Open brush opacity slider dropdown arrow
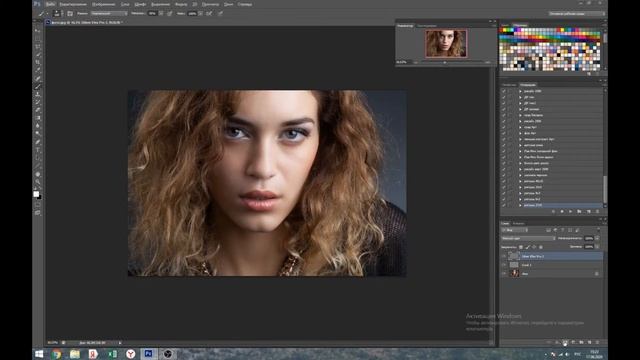This screenshot has width=640, height=360. point(161,13)
